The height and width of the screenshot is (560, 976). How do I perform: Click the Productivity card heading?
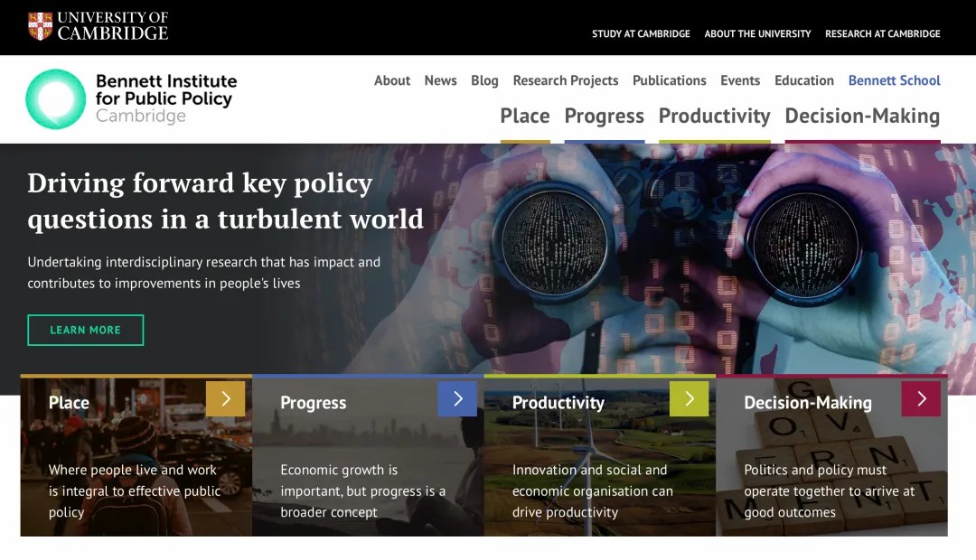558,403
